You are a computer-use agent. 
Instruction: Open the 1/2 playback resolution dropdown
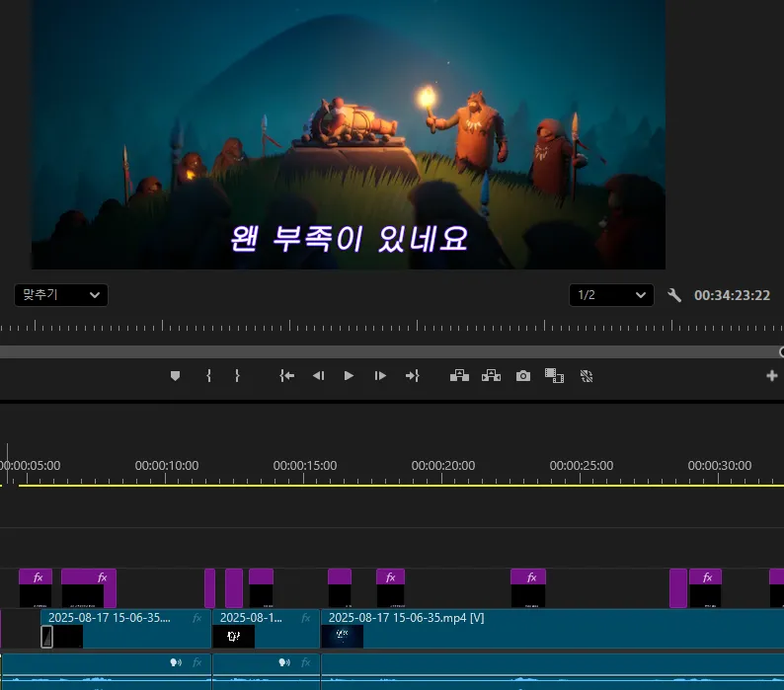point(610,295)
